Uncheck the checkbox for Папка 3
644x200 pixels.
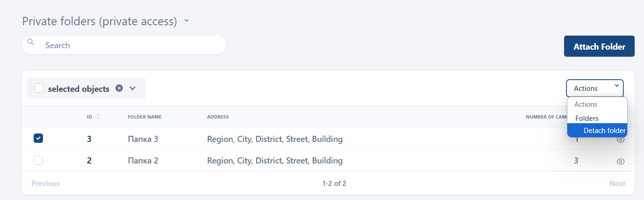pyautogui.click(x=38, y=139)
